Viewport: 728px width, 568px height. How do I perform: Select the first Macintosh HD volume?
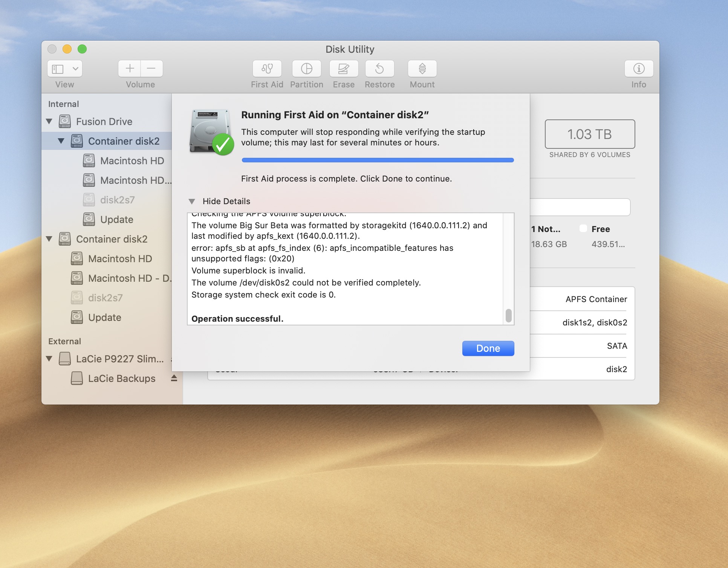pos(132,161)
